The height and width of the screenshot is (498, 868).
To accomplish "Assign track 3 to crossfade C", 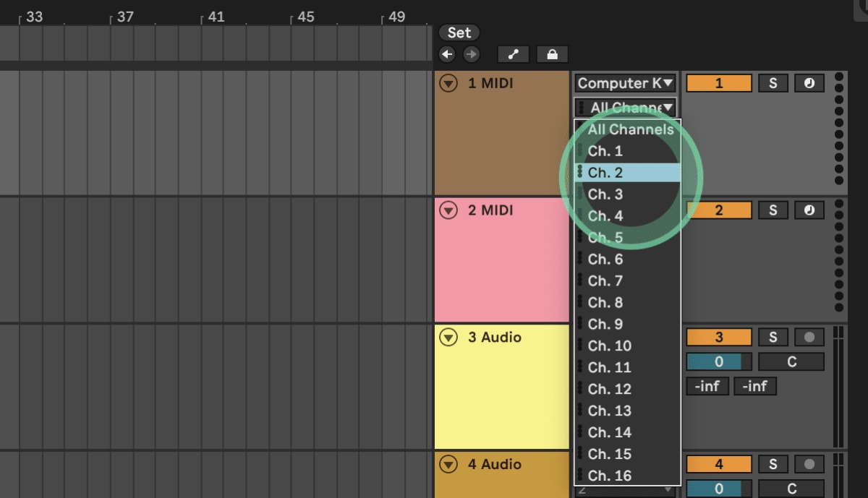I will point(791,361).
